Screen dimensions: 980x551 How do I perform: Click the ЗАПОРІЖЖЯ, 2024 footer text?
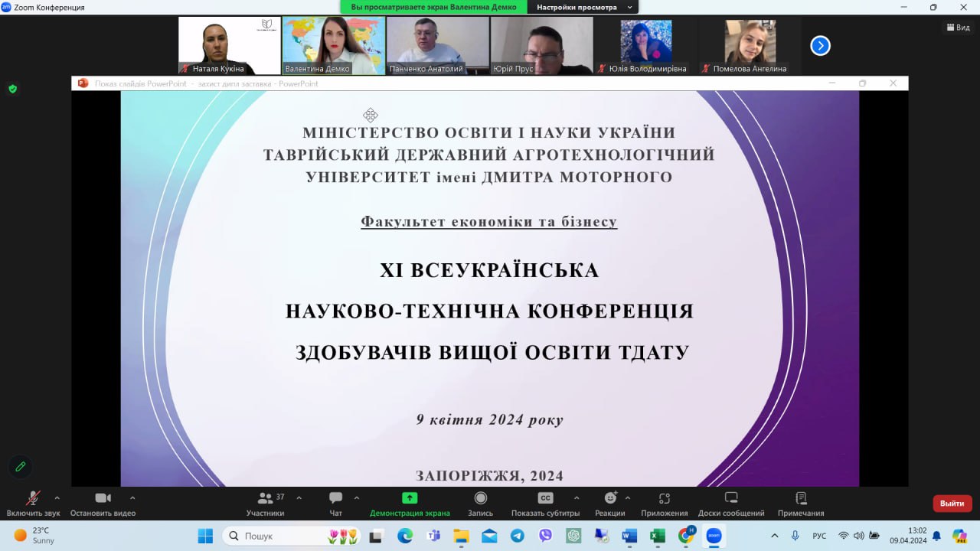pos(489,475)
